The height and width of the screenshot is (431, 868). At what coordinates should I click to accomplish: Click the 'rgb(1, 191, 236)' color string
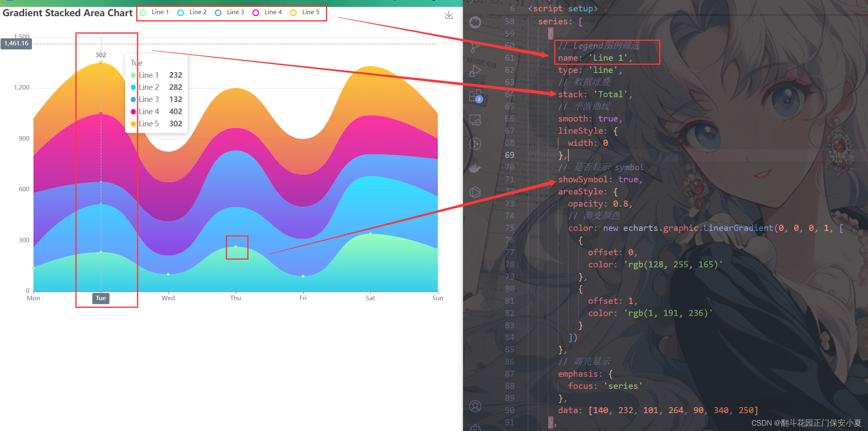pyautogui.click(x=668, y=313)
